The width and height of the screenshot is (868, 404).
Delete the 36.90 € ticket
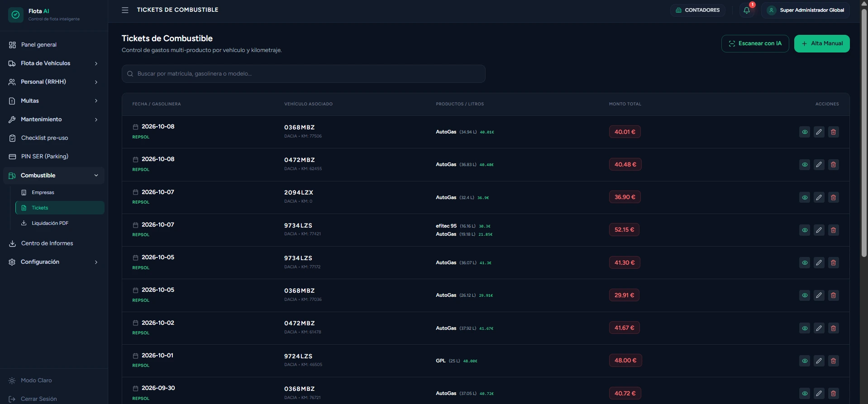click(x=833, y=197)
